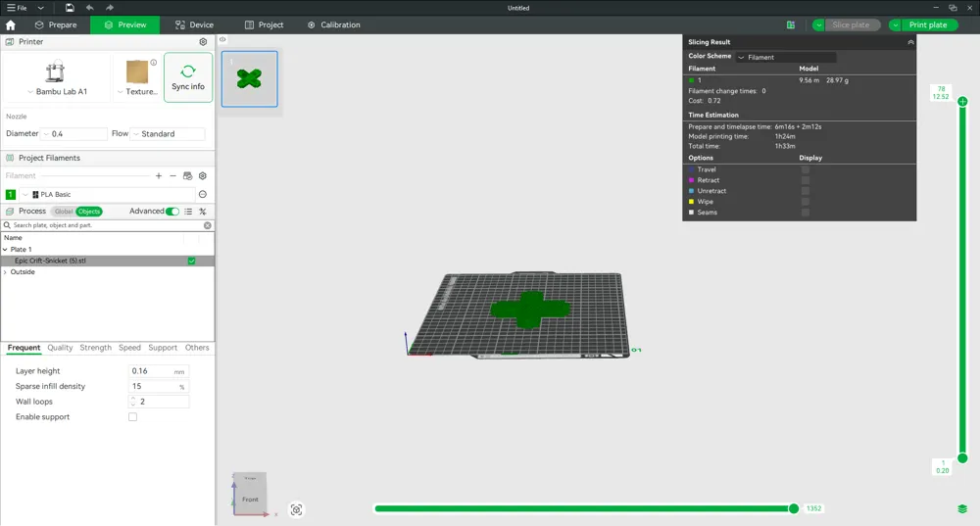Toggle eye icon above plate thumbnail
The height and width of the screenshot is (526, 980).
click(x=222, y=39)
